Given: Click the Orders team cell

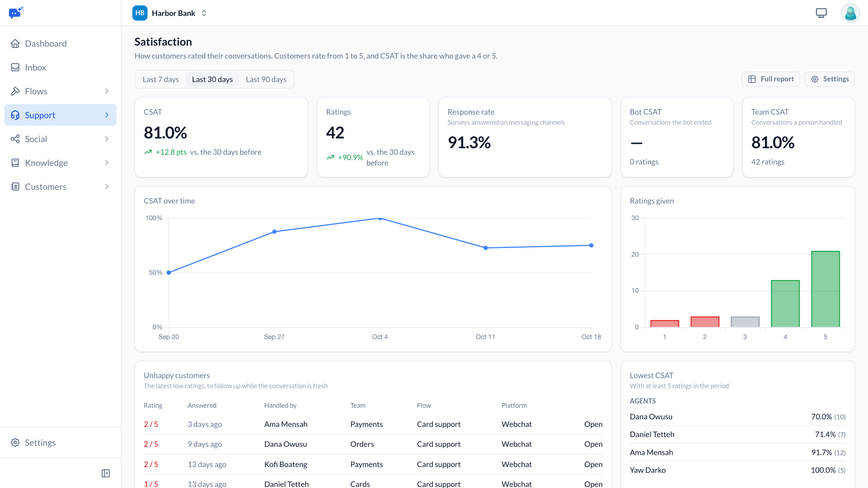Looking at the screenshot, I should pyautogui.click(x=362, y=444).
